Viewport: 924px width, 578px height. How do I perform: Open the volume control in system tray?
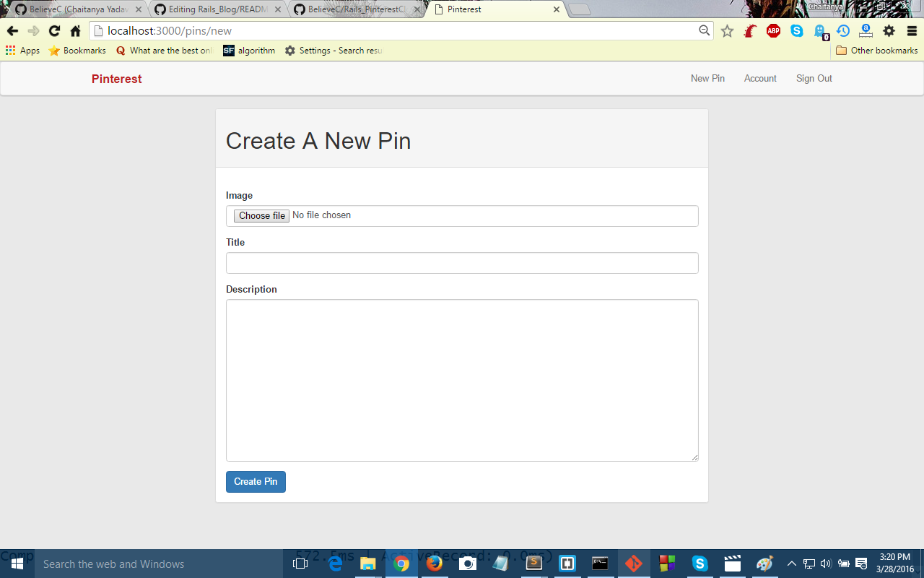pos(826,564)
